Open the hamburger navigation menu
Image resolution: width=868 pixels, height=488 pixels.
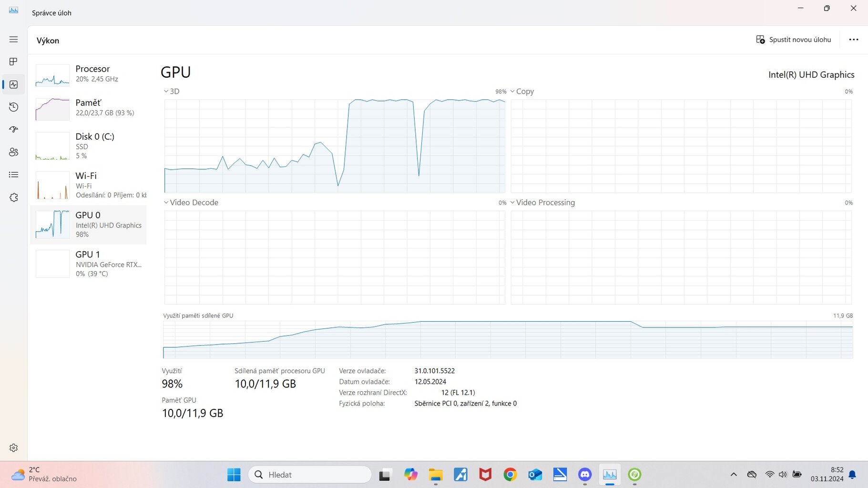(x=13, y=40)
